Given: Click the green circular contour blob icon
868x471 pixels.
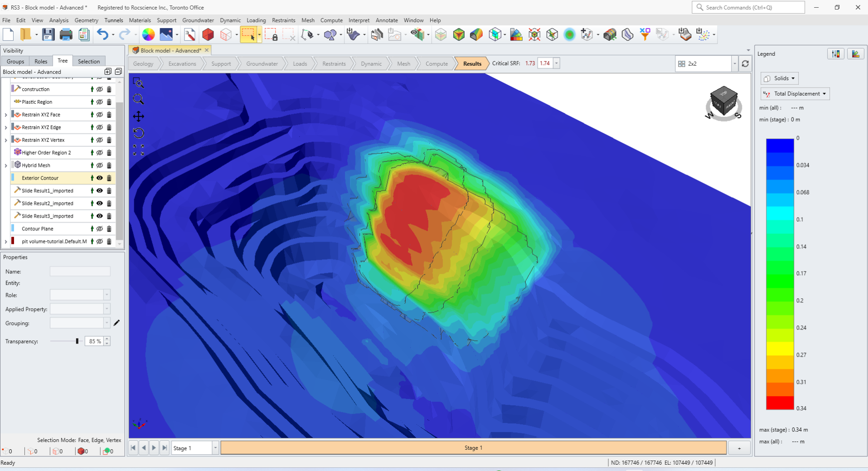Looking at the screenshot, I should pyautogui.click(x=569, y=34).
